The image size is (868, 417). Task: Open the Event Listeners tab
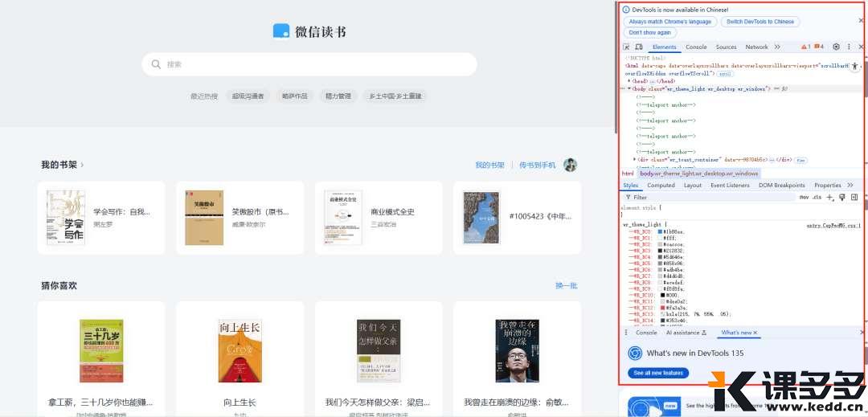pyautogui.click(x=730, y=186)
